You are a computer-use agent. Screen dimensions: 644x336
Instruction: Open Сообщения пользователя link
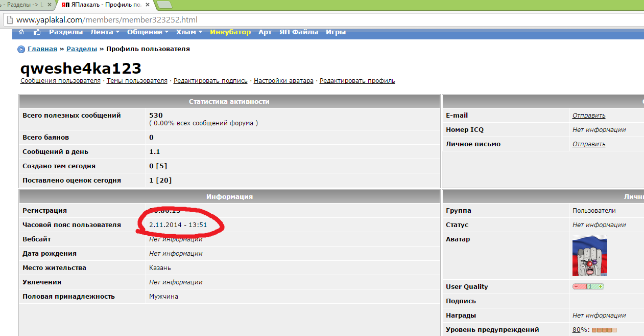[x=60, y=81]
